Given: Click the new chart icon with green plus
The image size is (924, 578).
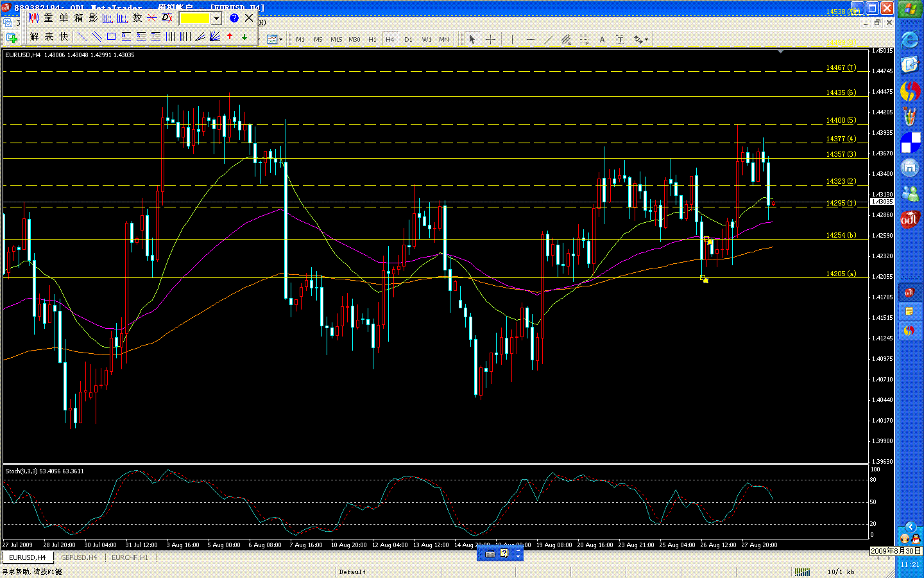Looking at the screenshot, I should click(x=11, y=39).
